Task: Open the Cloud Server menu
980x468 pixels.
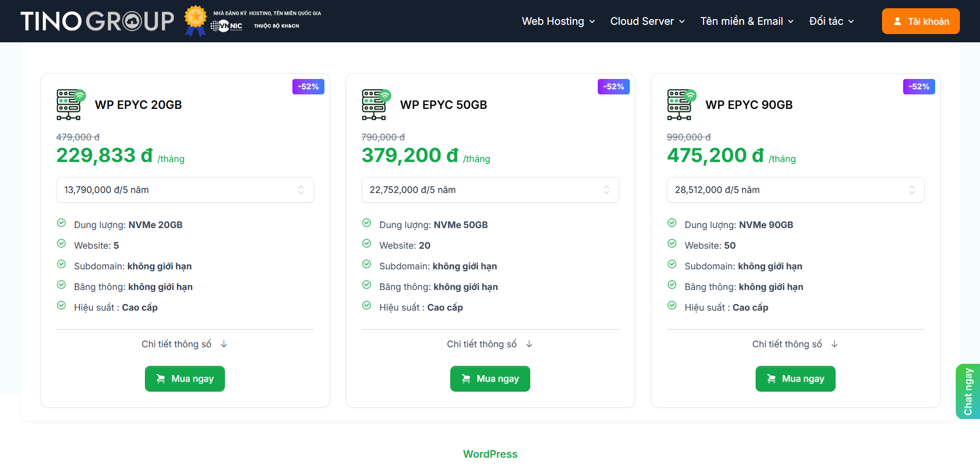Action: [x=647, y=21]
